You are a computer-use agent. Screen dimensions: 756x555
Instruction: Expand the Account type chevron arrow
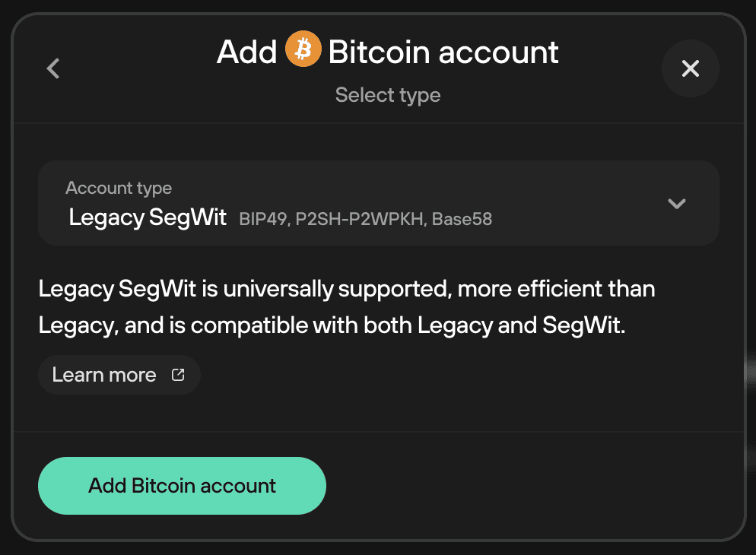click(x=677, y=203)
